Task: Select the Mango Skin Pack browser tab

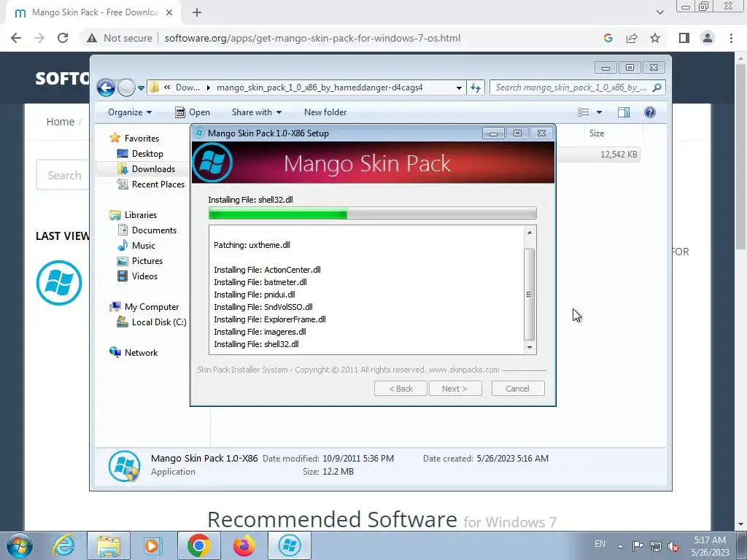Action: pos(93,12)
